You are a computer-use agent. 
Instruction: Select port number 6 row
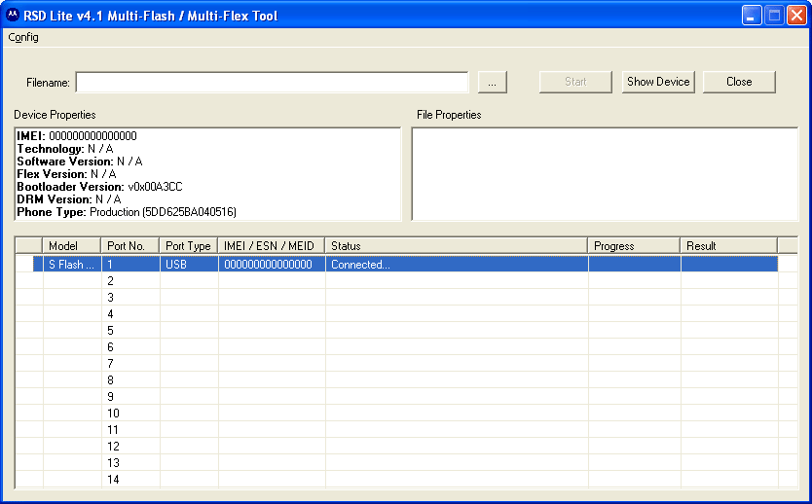click(405, 347)
